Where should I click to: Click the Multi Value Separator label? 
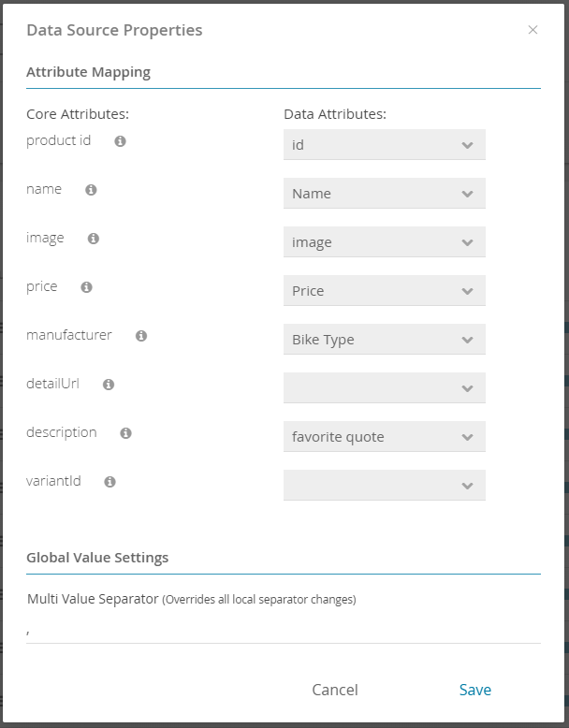tap(93, 599)
